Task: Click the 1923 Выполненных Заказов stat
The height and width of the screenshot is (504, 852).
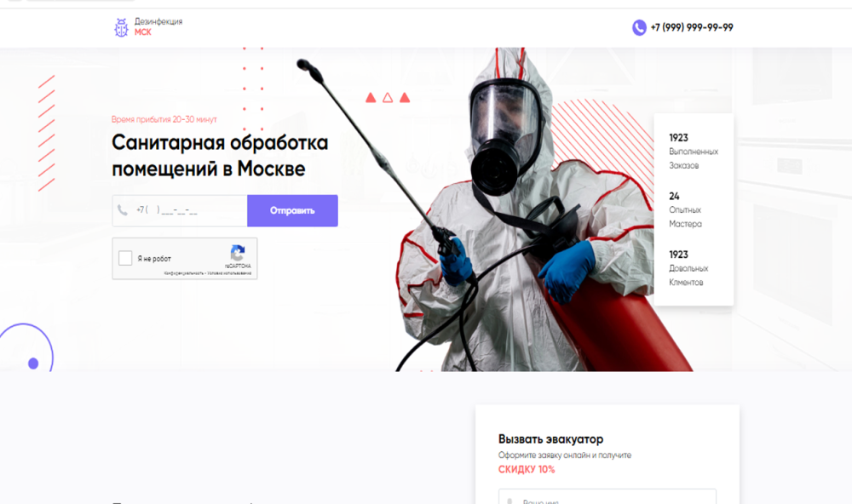Action: tap(694, 151)
